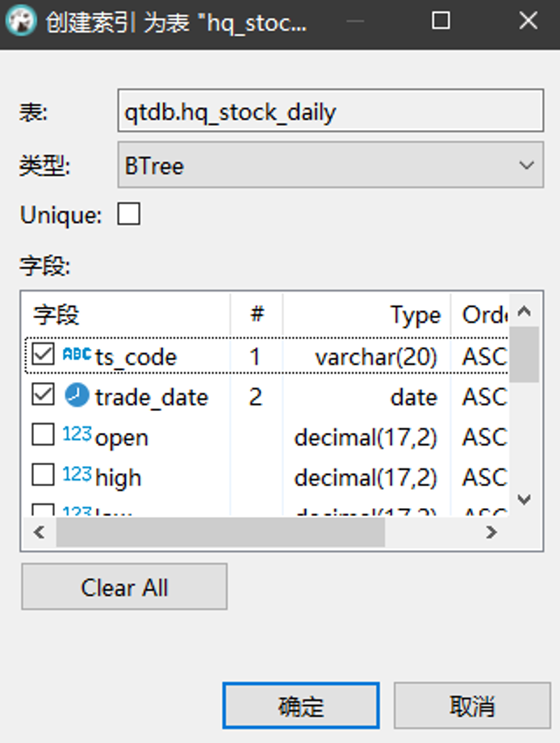This screenshot has width=560, height=743.
Task: Click Clear All to deselect all fields
Action: click(x=123, y=587)
